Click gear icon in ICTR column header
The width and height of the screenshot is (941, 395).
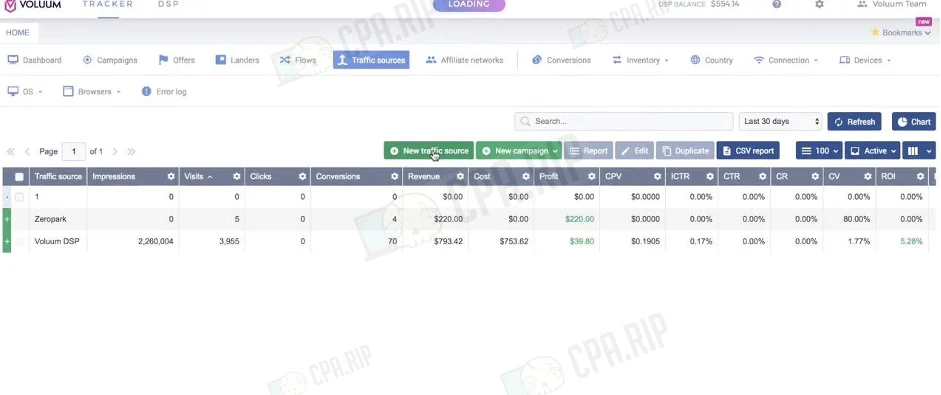(x=710, y=176)
